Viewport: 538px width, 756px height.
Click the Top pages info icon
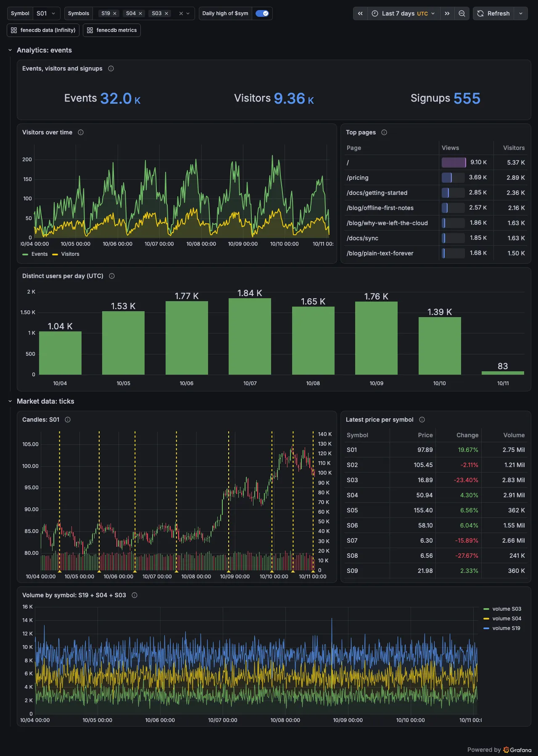point(384,132)
